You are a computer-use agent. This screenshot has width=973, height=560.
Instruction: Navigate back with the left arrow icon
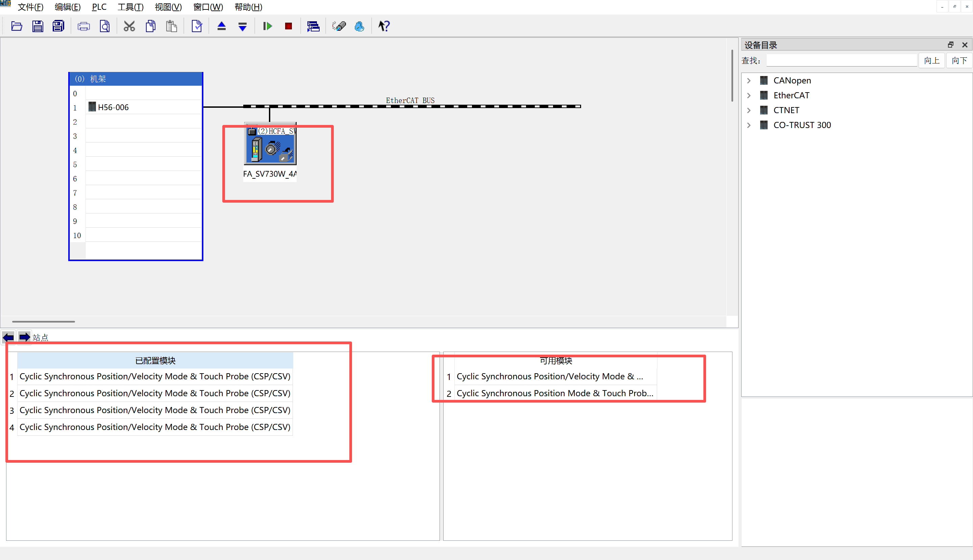(x=8, y=337)
